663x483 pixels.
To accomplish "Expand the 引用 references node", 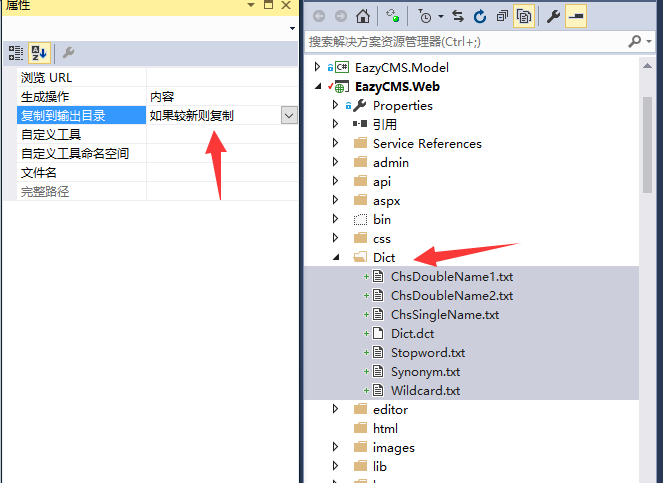I will pos(335,124).
